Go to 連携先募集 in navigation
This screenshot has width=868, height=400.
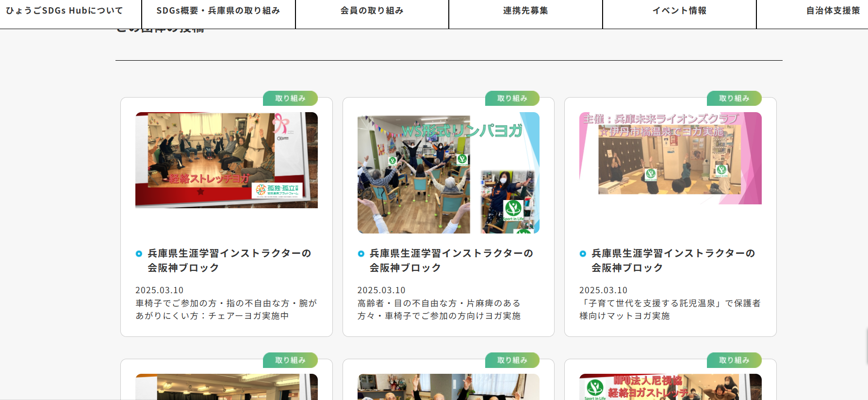click(525, 11)
